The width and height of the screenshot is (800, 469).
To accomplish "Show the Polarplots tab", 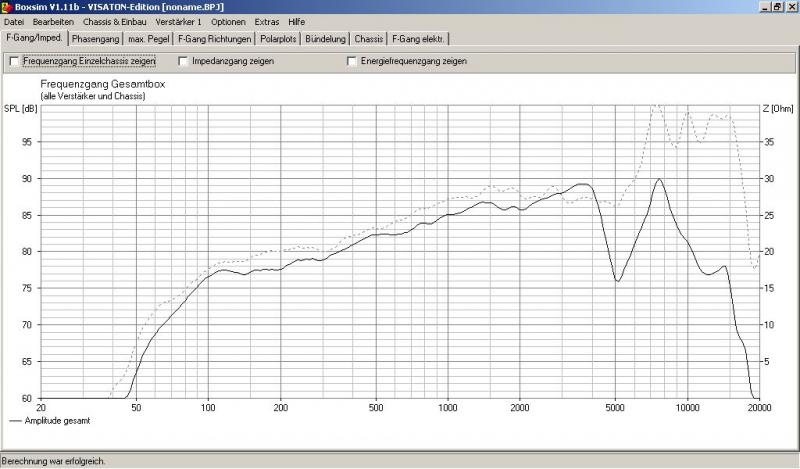I will pos(278,39).
